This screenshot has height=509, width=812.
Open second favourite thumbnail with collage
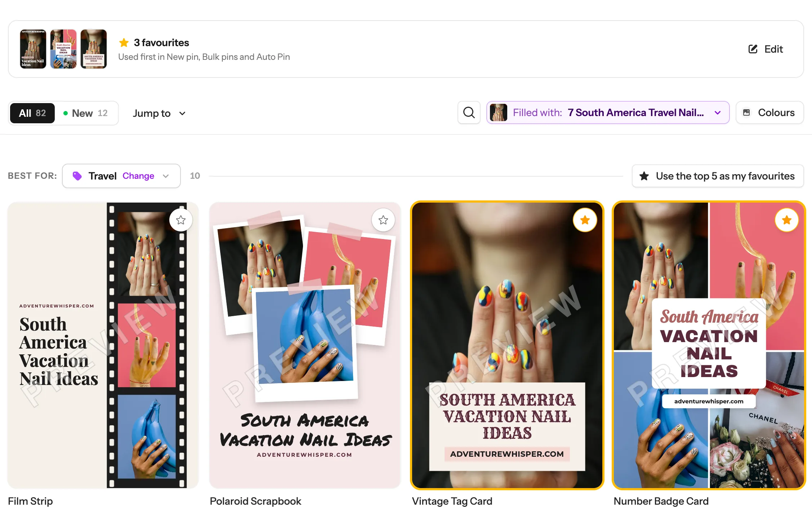click(x=63, y=49)
